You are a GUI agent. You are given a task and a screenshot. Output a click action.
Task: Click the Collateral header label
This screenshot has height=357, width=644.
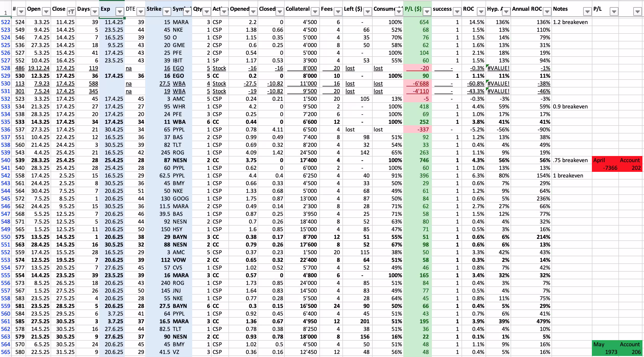coord(298,9)
